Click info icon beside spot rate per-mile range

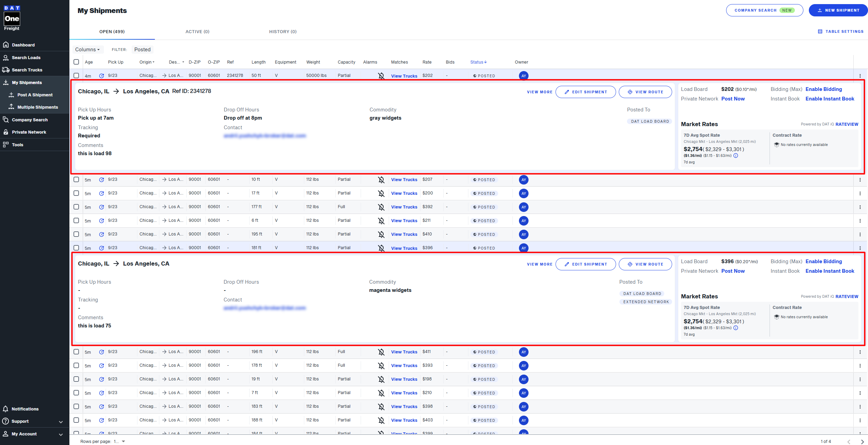tap(736, 156)
